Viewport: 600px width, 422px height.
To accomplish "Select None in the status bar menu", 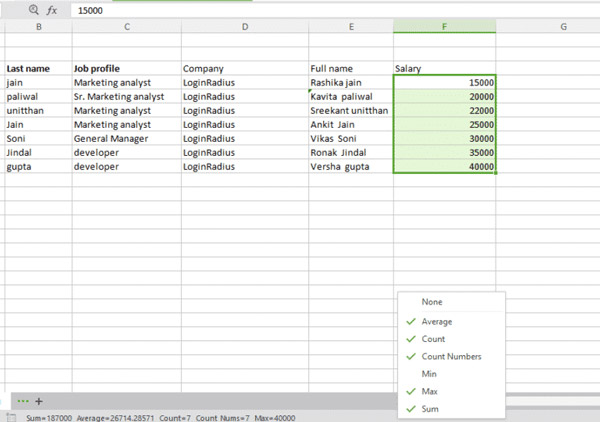I will (452, 302).
